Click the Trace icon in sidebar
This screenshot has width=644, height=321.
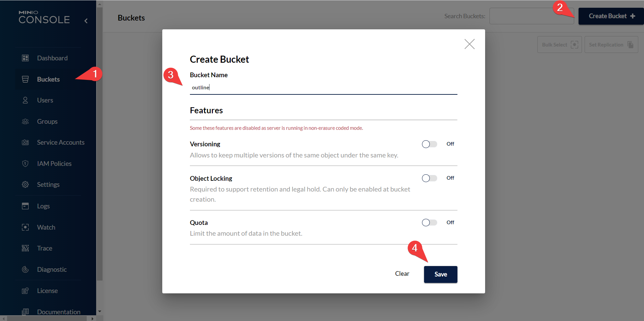[25, 248]
